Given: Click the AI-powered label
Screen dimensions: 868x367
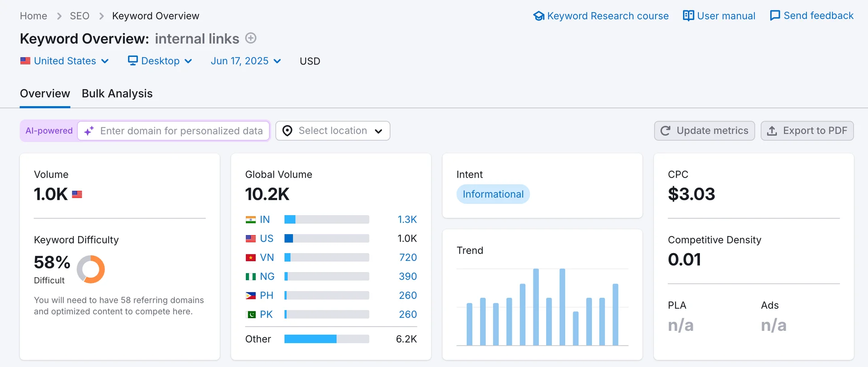Looking at the screenshot, I should (49, 131).
